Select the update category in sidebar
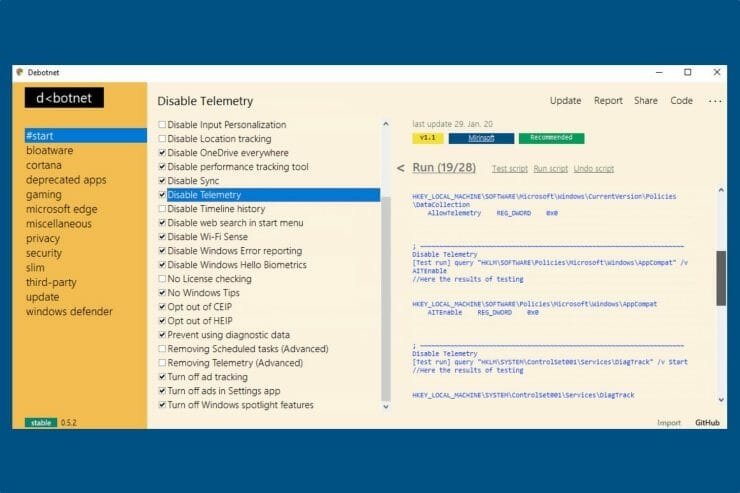Screen dimensions: 740x493 [x=42, y=297]
